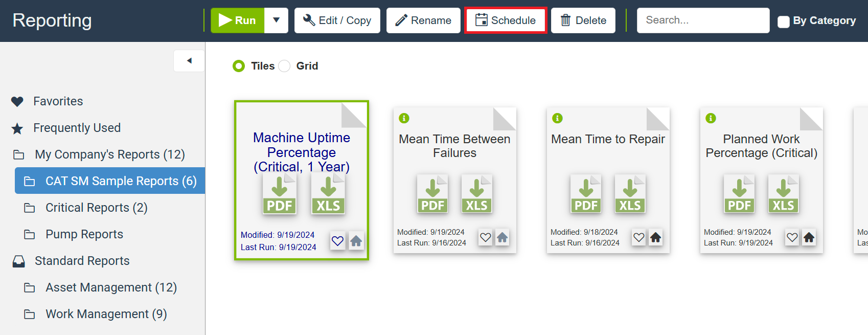The height and width of the screenshot is (335, 868).
Task: Click the Schedule button
Action: pos(506,20)
